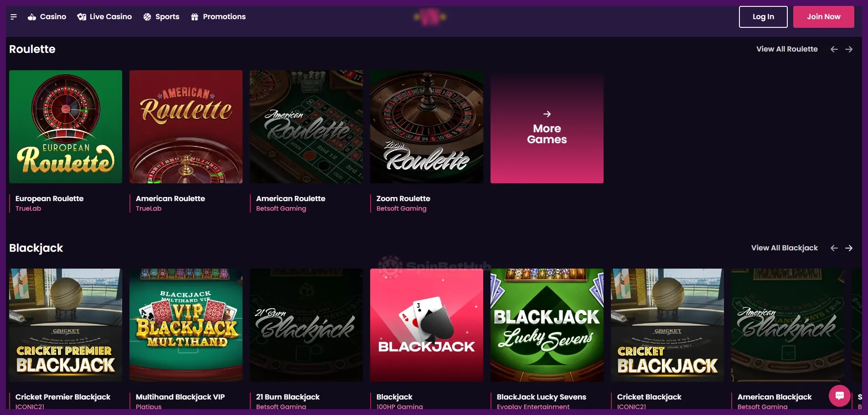Open Cricket Blackjack game thumbnail

pos(667,325)
